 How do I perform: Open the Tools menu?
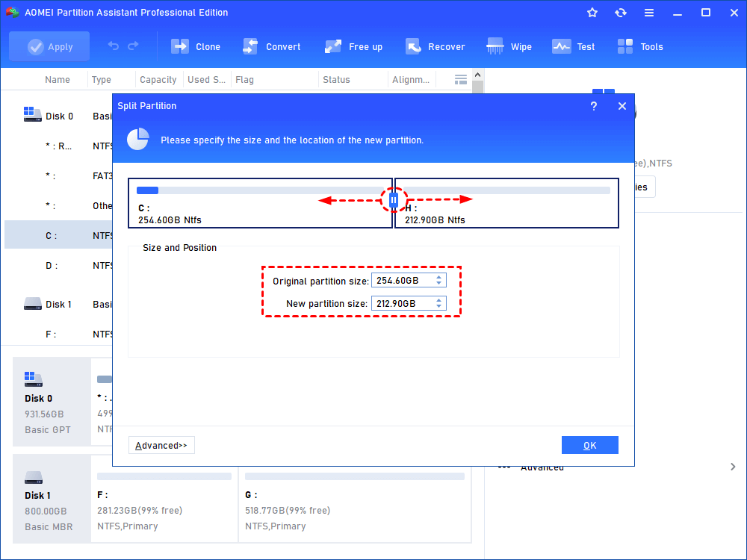(x=640, y=46)
